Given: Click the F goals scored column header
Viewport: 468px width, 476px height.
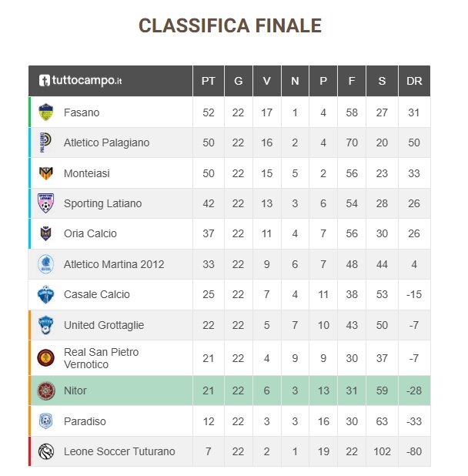Looking at the screenshot, I should 352,81.
